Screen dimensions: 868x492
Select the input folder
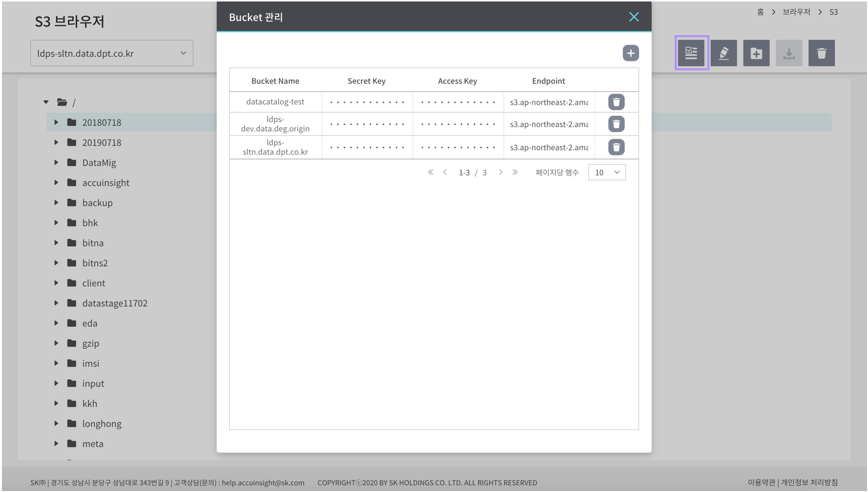pos(93,383)
